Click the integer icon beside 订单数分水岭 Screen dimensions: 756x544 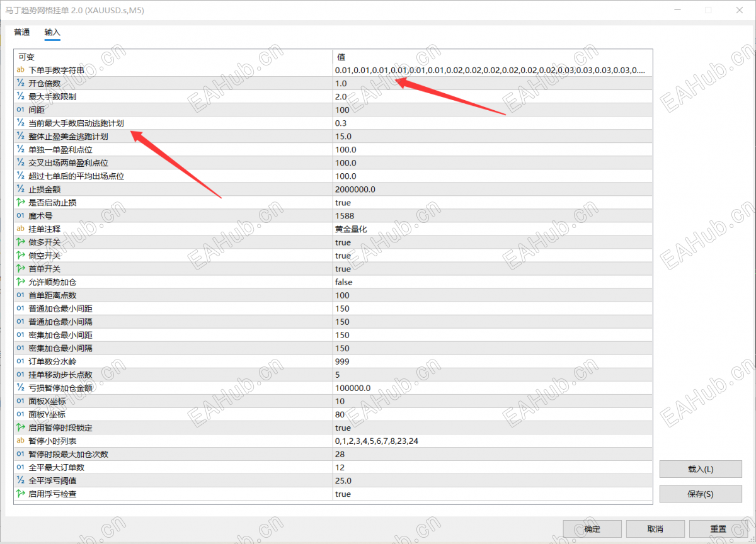[x=21, y=361]
